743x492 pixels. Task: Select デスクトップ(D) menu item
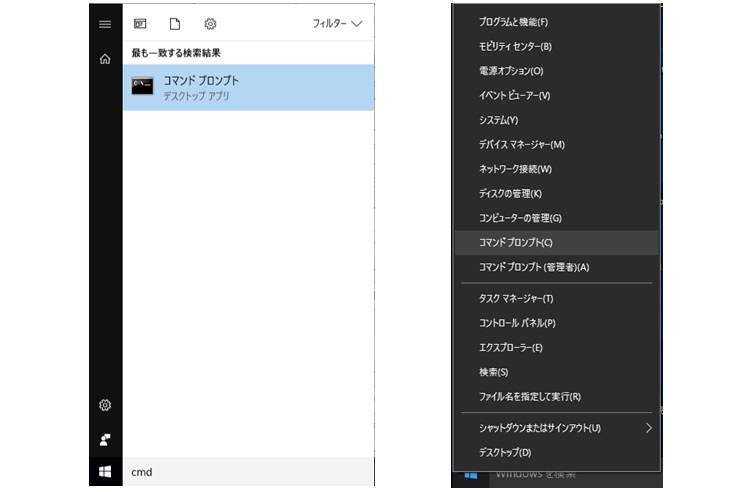[x=556, y=453]
